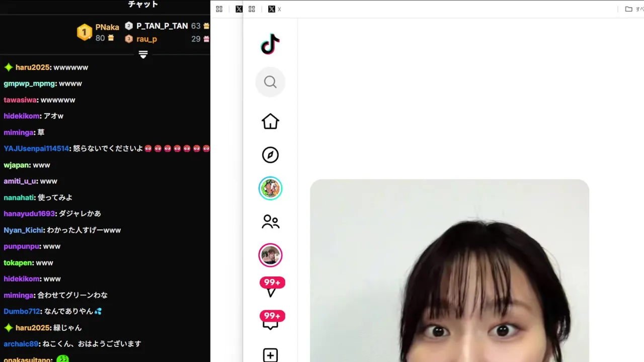The height and width of the screenshot is (362, 644).
Task: Click the gold rank 1 badge
Action: 85,32
